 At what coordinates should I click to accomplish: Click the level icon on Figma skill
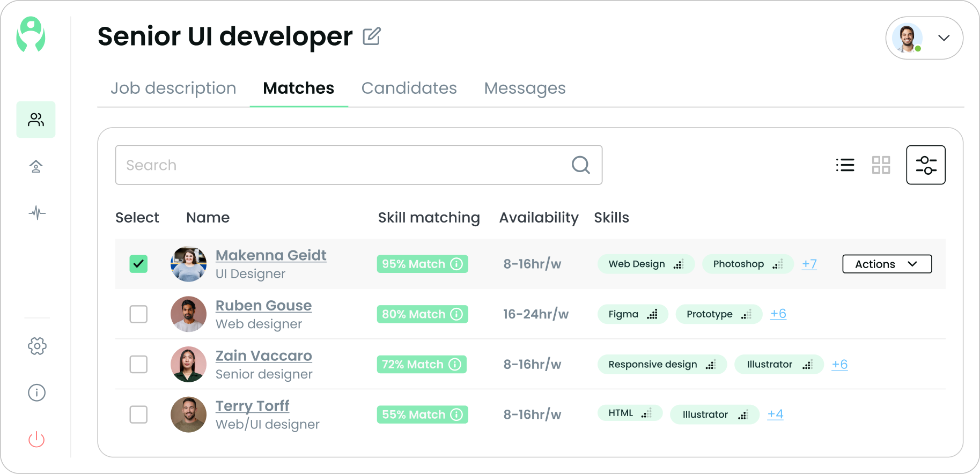(x=652, y=314)
